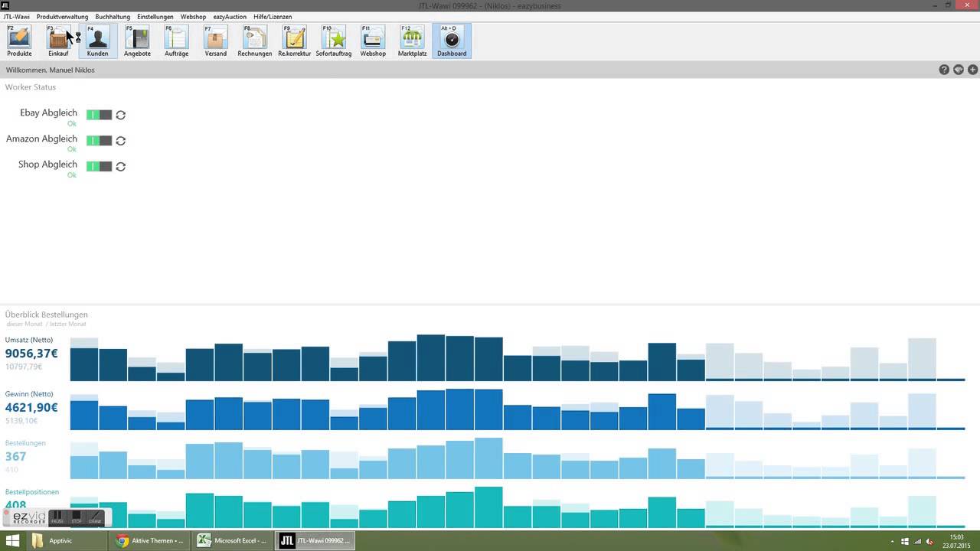Click the middle round dashboard icon
This screenshot has width=980, height=551.
(x=959, y=70)
